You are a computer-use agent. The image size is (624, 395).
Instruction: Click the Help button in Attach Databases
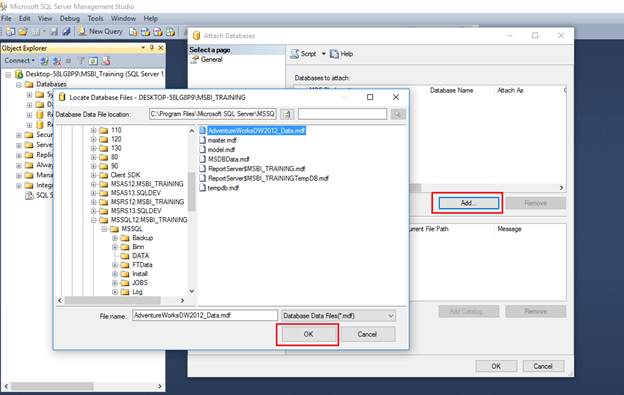(x=342, y=54)
